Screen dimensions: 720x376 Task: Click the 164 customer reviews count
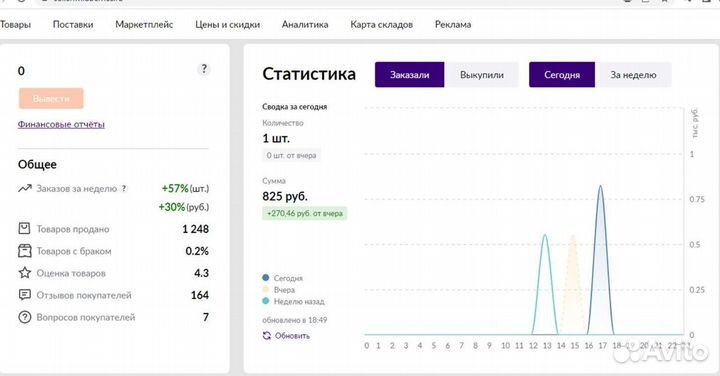200,295
